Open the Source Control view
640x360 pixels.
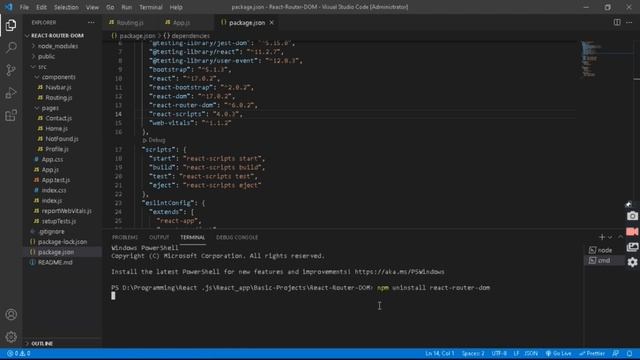[x=11, y=70]
